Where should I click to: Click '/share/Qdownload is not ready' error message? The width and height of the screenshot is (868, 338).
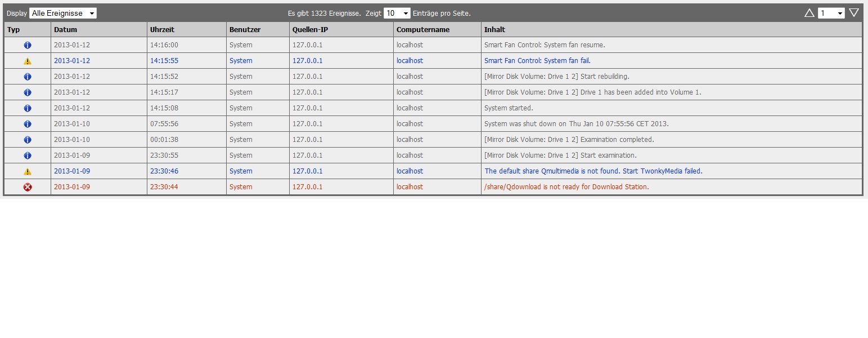pyautogui.click(x=566, y=187)
